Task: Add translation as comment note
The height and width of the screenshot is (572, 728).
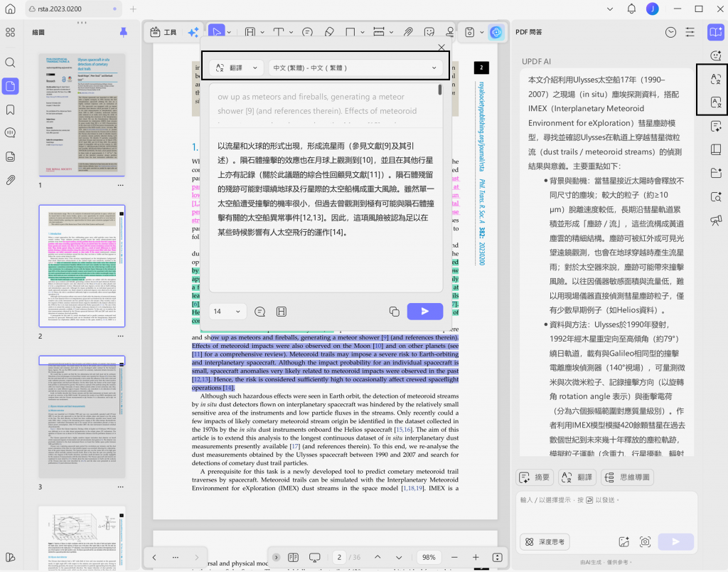Action: tap(260, 312)
